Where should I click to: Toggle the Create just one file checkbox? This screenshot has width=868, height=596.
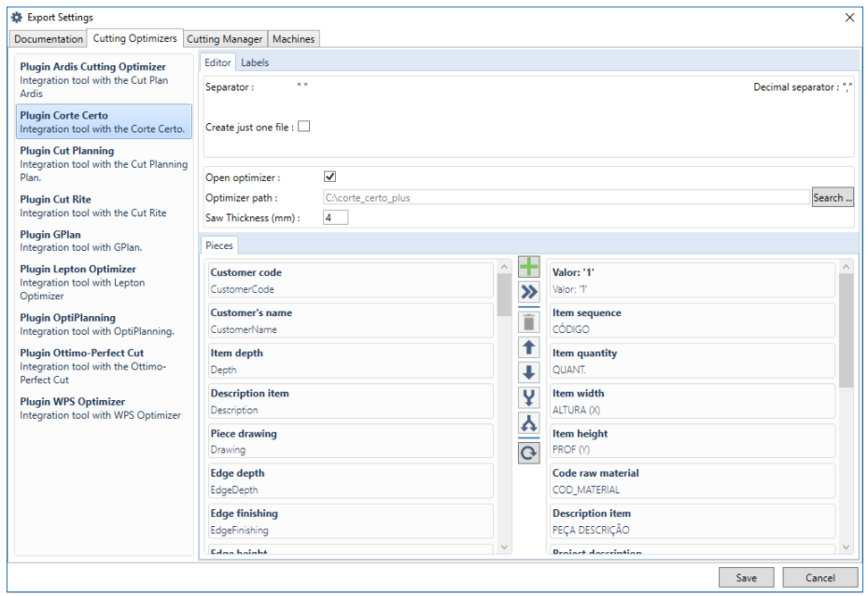pyautogui.click(x=304, y=127)
